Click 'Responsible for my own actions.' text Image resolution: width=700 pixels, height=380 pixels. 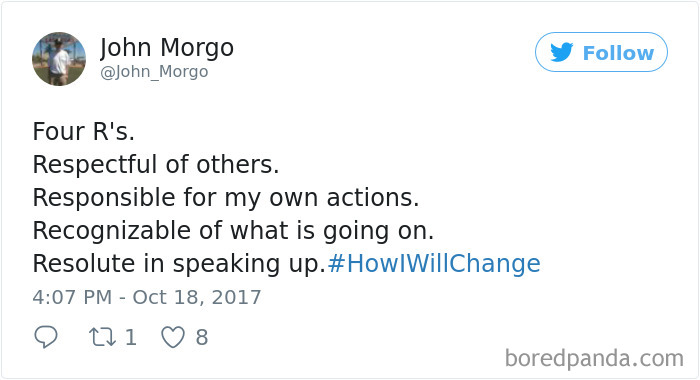226,198
